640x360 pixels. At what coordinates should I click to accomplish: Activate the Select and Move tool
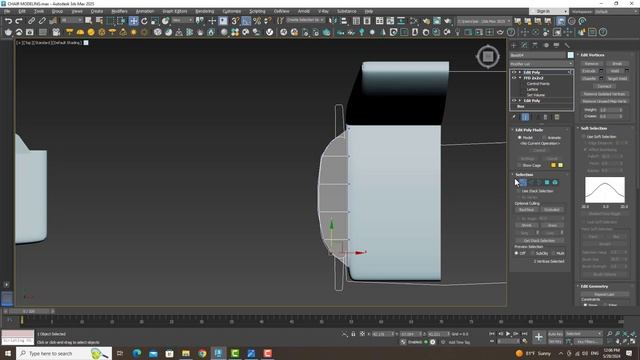[133, 21]
